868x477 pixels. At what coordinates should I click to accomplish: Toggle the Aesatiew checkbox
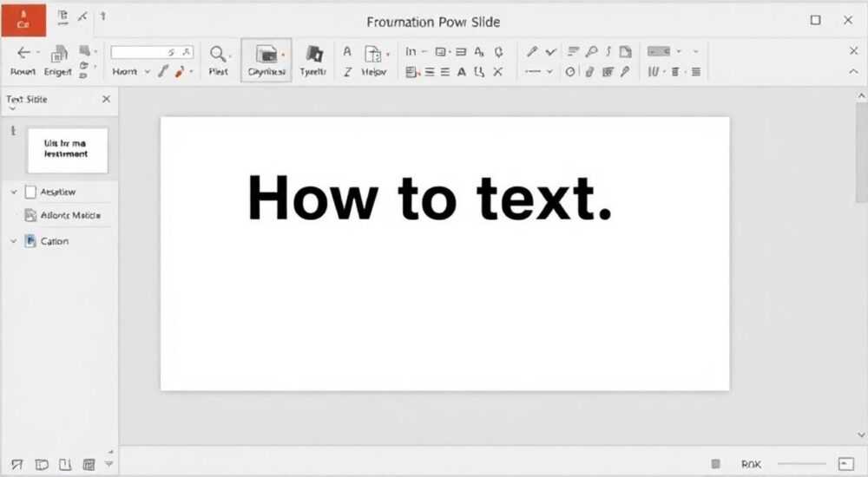click(30, 192)
